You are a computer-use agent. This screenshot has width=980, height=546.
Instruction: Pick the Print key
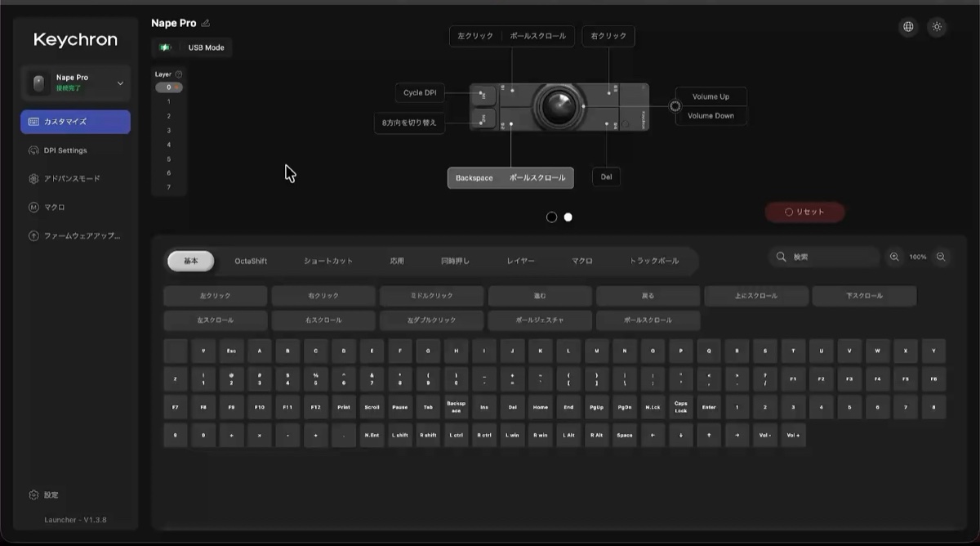point(344,407)
